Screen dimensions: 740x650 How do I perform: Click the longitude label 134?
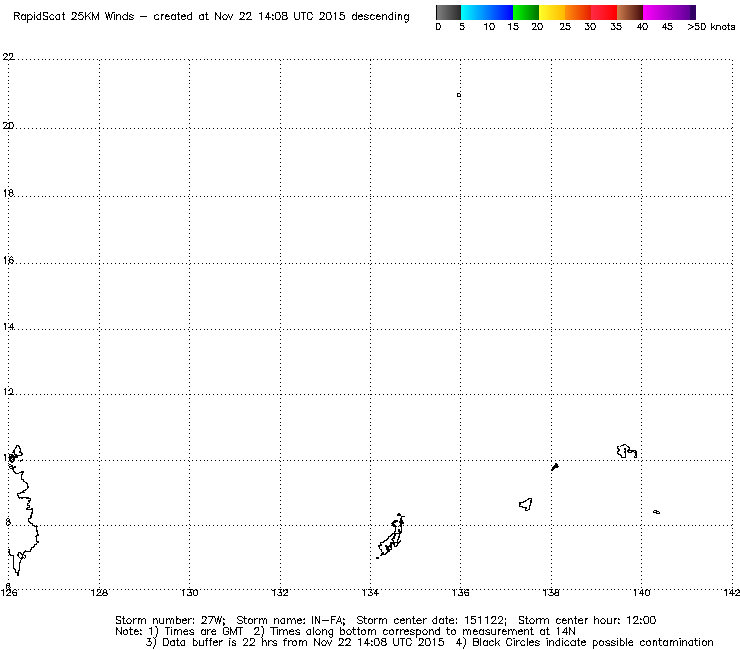[370, 592]
